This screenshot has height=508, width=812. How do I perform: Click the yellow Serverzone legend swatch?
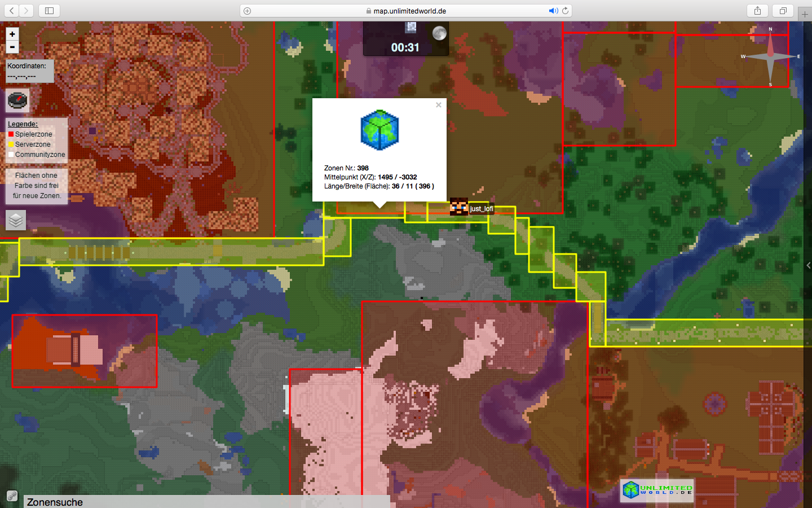(x=11, y=144)
